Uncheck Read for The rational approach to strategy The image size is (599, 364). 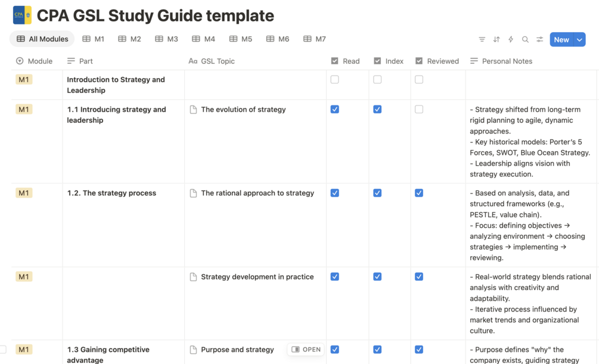click(x=335, y=193)
